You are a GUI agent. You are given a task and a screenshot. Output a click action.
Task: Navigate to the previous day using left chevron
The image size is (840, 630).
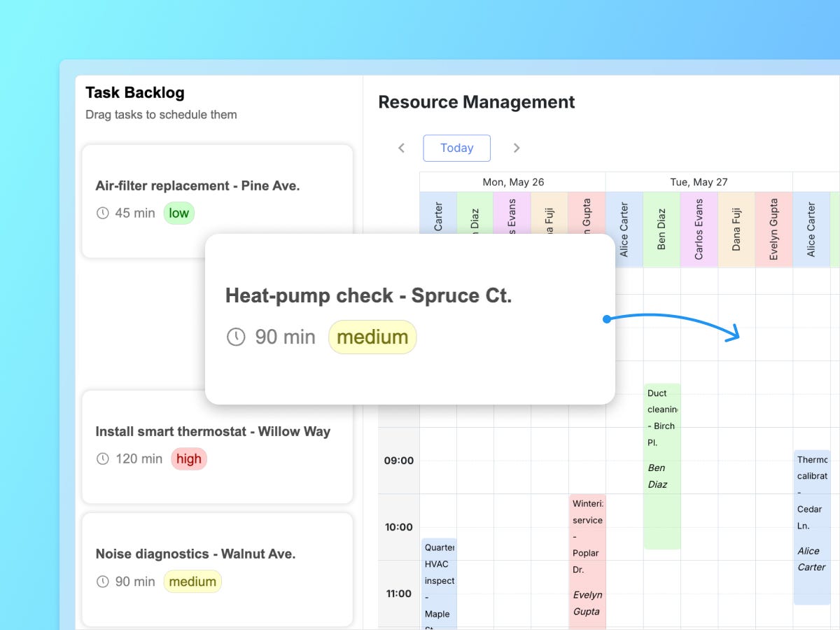pos(401,148)
